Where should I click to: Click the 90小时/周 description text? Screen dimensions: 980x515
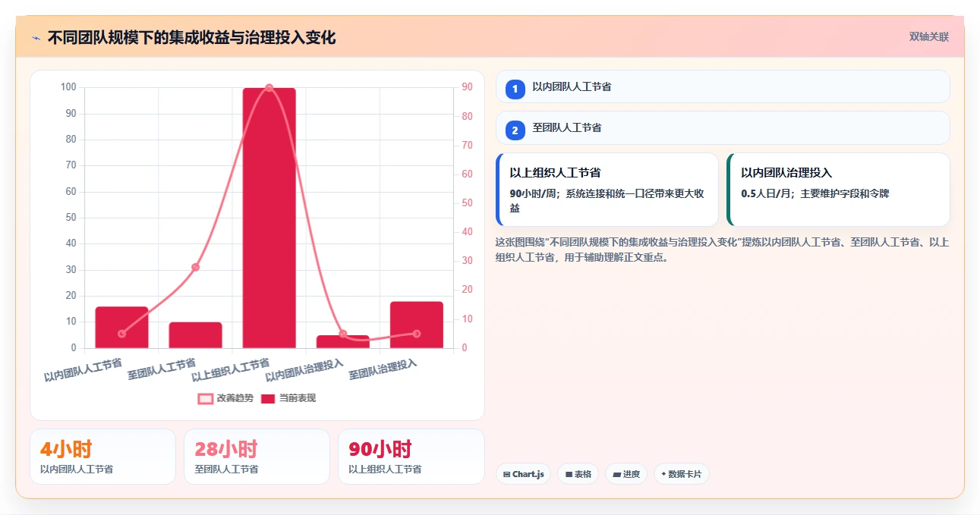click(x=607, y=200)
